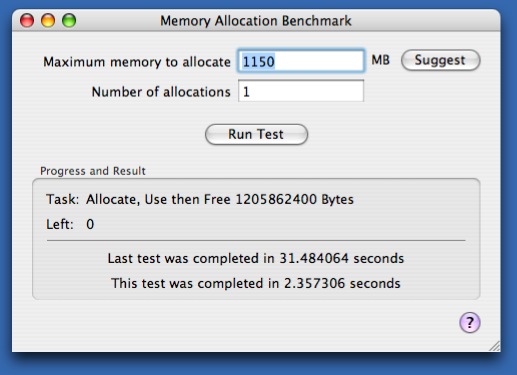Click the This test was completed result line
517x375 pixels.
pos(256,283)
